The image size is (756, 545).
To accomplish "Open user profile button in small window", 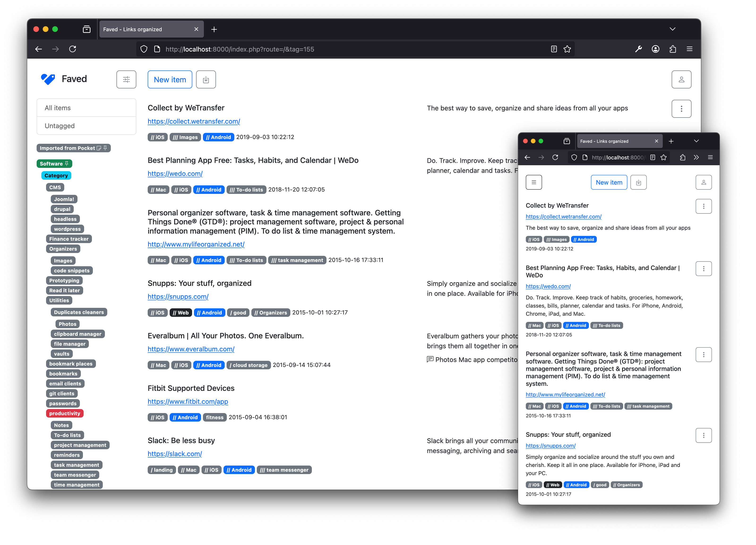I will pos(703,183).
